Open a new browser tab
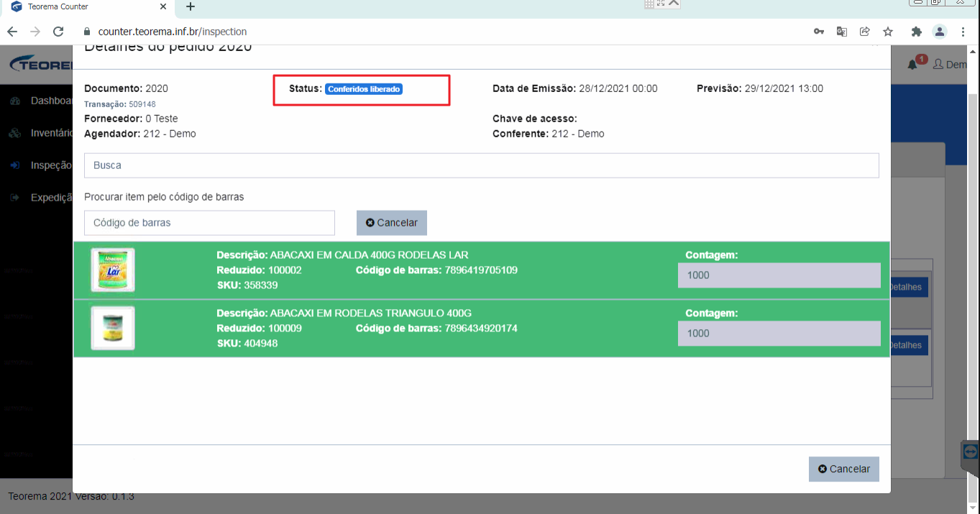Viewport: 980px width, 514px height. point(191,6)
